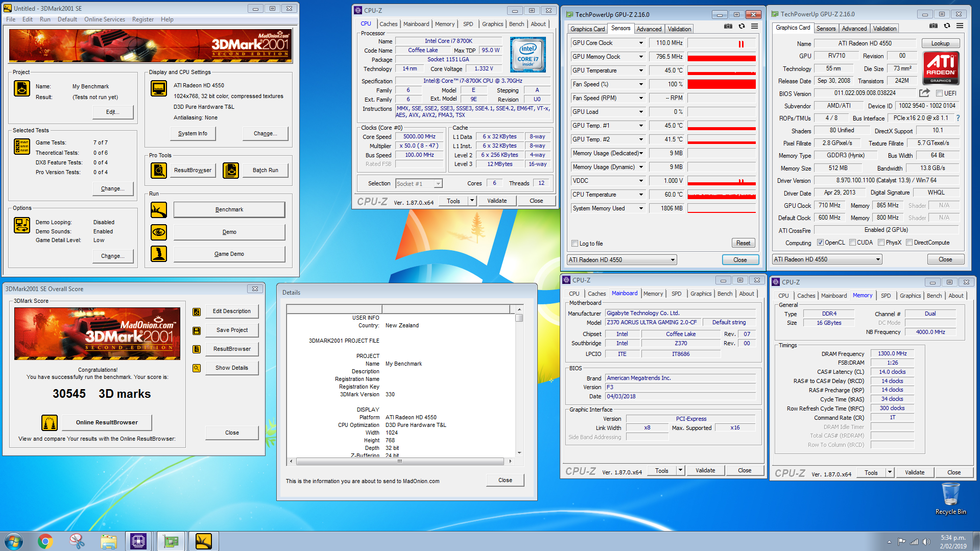Click the CPU Temperature sensor graph

pyautogui.click(x=722, y=195)
